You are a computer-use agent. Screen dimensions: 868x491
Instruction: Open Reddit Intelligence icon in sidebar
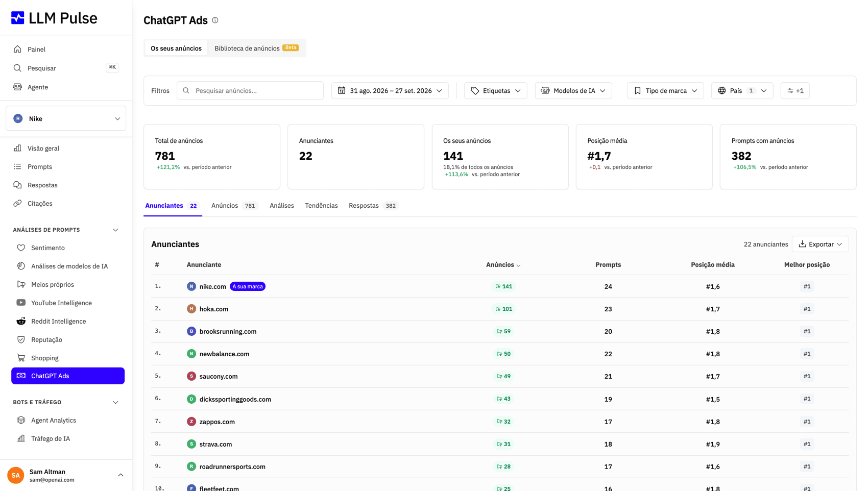tap(21, 321)
